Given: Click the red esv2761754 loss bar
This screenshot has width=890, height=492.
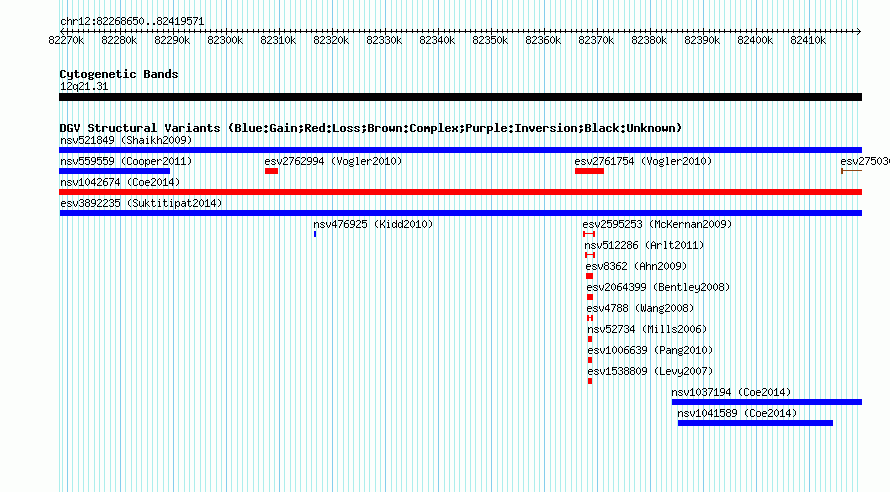Looking at the screenshot, I should click(589, 171).
